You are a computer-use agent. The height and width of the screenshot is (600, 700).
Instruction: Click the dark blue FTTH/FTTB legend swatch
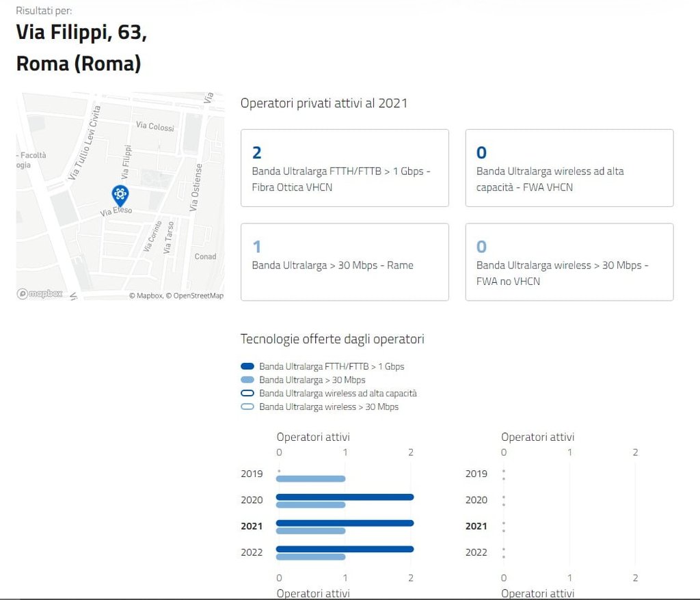coord(247,366)
